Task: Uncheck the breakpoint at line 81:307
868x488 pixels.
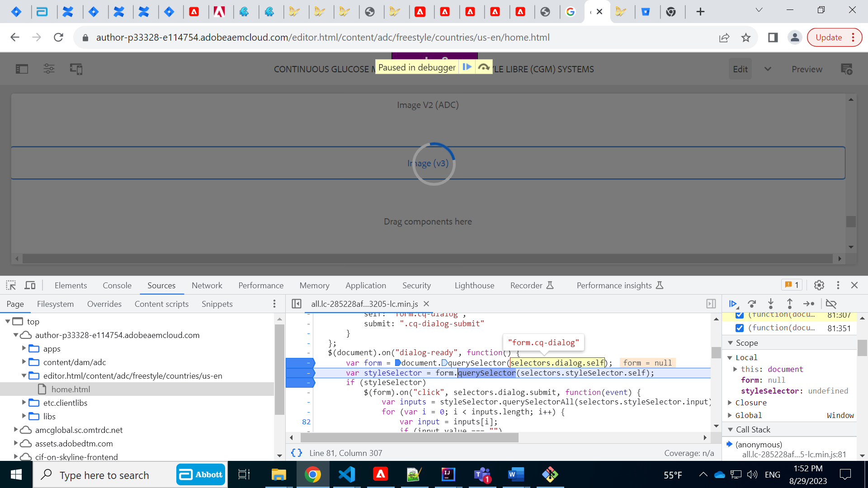Action: coord(739,314)
